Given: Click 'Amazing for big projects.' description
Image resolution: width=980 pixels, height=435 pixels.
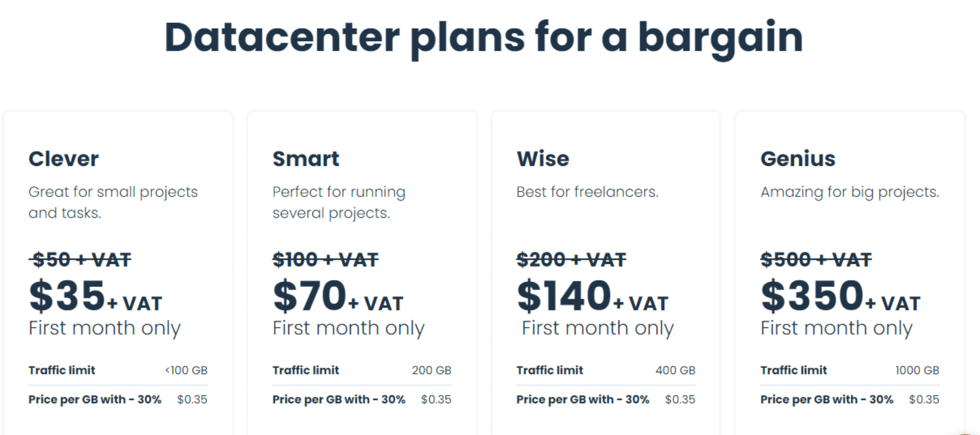Looking at the screenshot, I should point(850,193).
